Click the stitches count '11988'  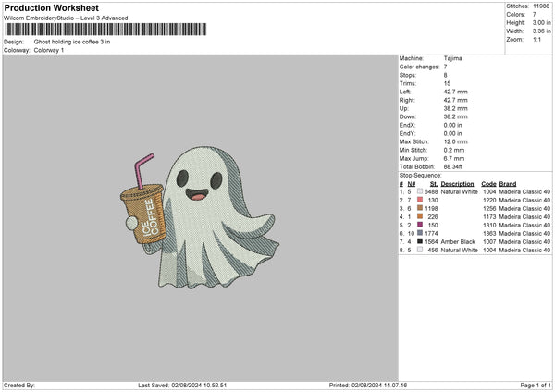(541, 6)
